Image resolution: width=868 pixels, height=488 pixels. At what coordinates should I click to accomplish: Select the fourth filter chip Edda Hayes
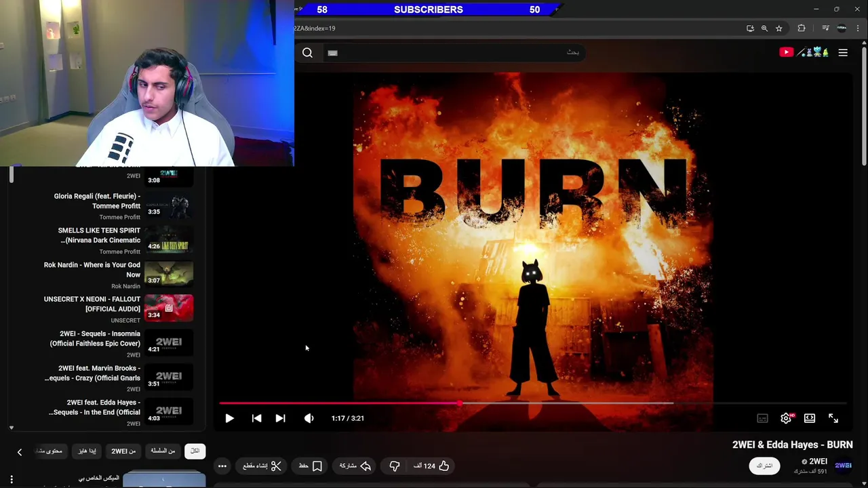tap(87, 451)
